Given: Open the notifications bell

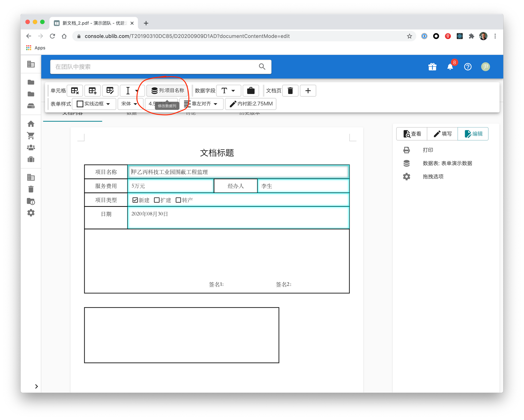Looking at the screenshot, I should coord(450,67).
